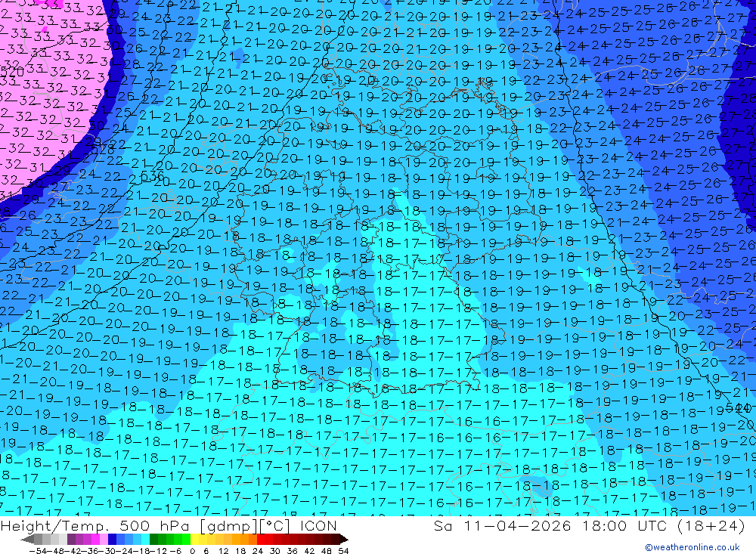Click the light pink swatch in the color scale
This screenshot has height=554, width=756.
[104, 539]
